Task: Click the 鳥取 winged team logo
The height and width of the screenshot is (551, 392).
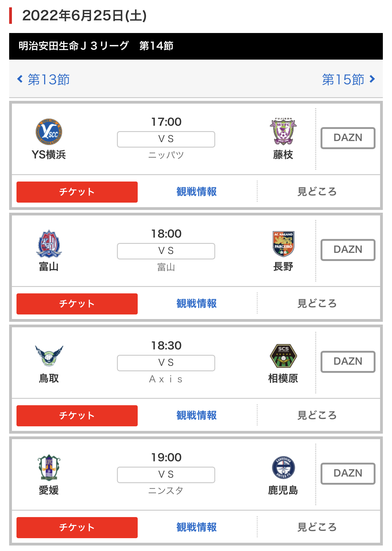Action: [49, 356]
